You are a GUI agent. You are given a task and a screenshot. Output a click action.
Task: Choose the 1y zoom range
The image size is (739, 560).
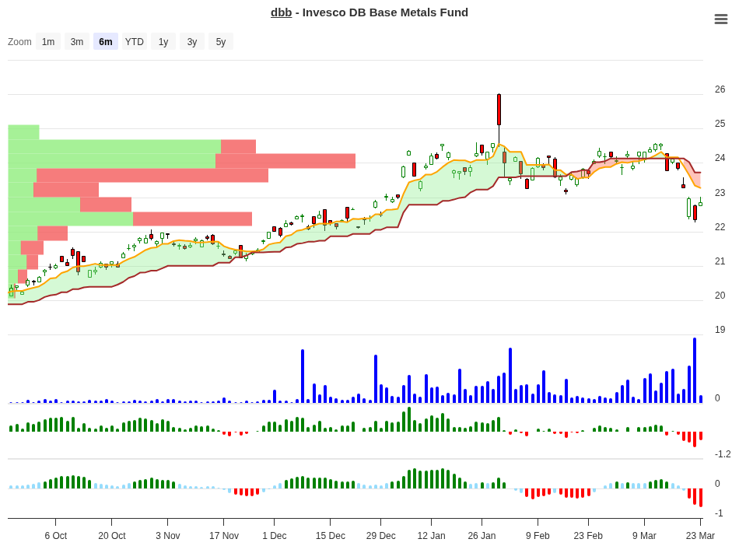[x=163, y=41]
